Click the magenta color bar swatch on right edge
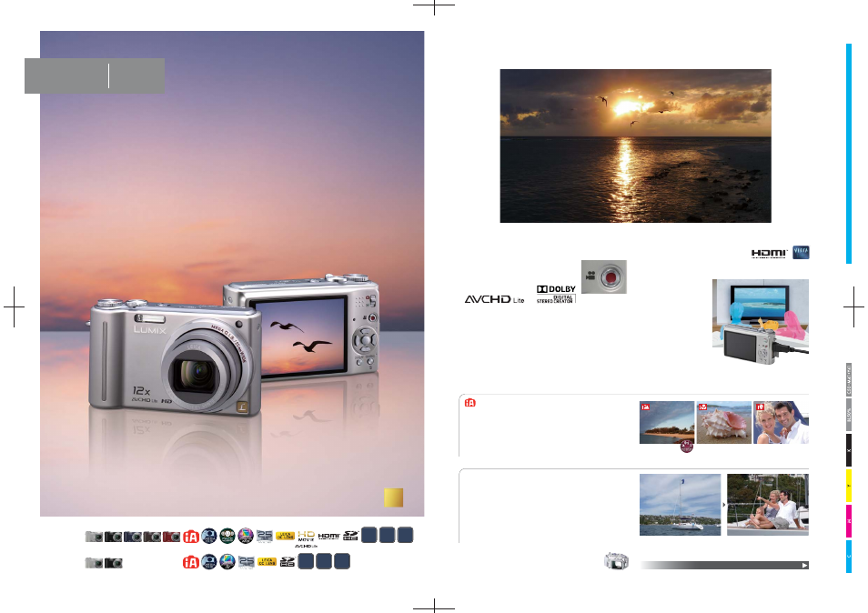Viewport: 868px width, 613px height. [x=849, y=520]
